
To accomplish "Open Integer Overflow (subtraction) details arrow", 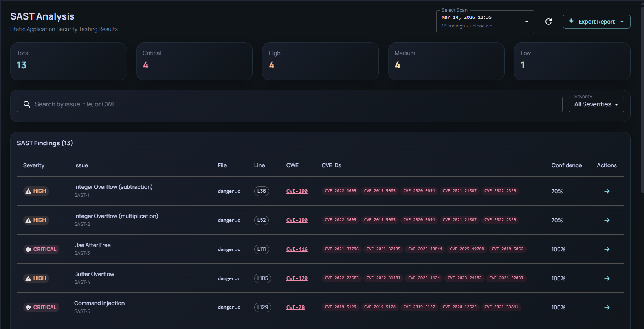I will click(607, 191).
